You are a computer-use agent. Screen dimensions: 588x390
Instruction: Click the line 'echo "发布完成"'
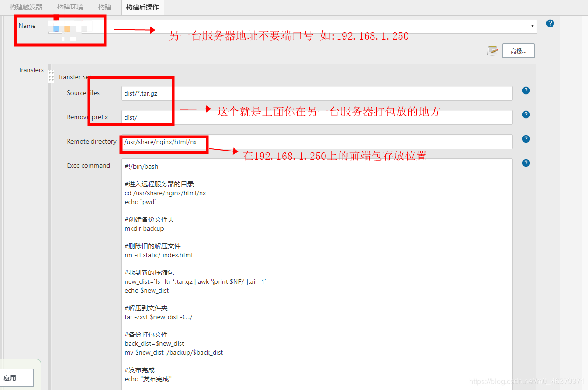tap(148, 379)
